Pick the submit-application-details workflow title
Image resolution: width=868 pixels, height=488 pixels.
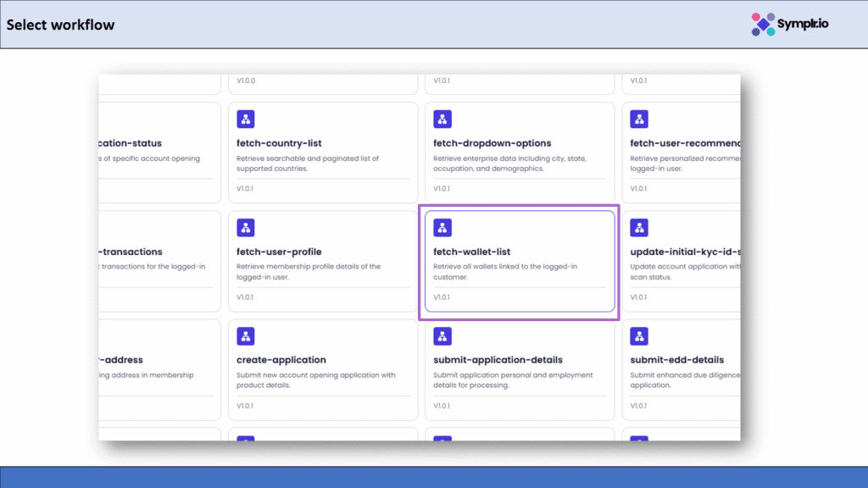click(x=498, y=360)
